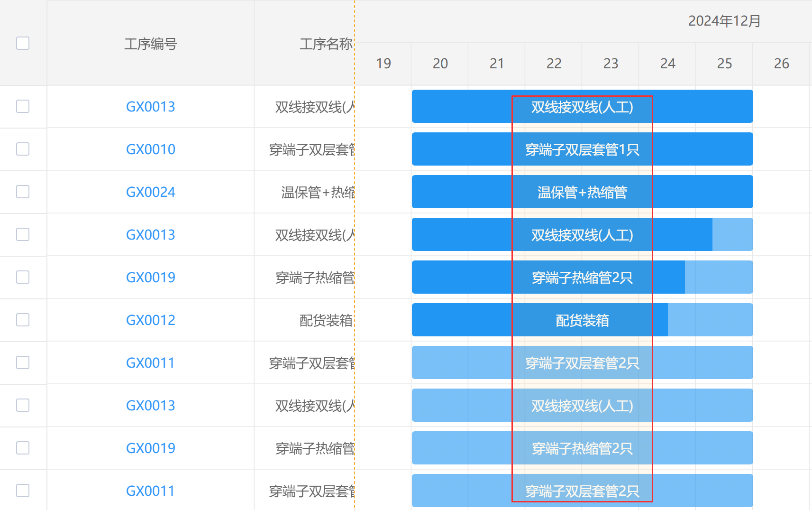Select the 双线接双线(人工) Gantt bar

pos(582,106)
